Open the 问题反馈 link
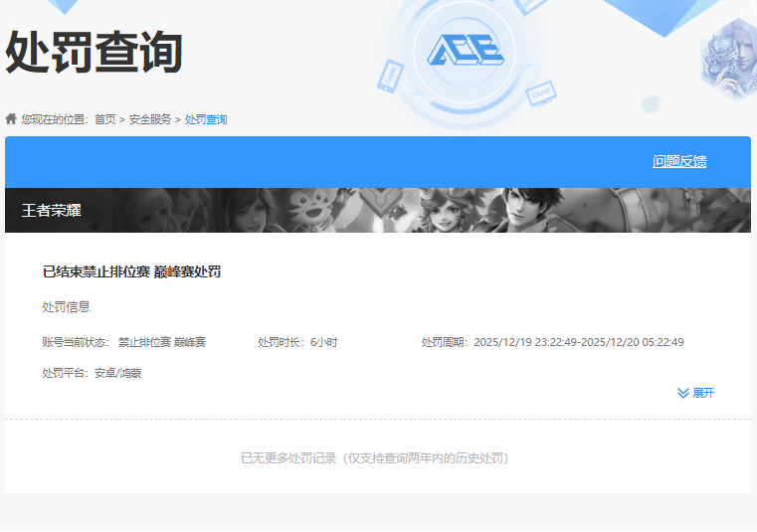The image size is (757, 532). [679, 161]
